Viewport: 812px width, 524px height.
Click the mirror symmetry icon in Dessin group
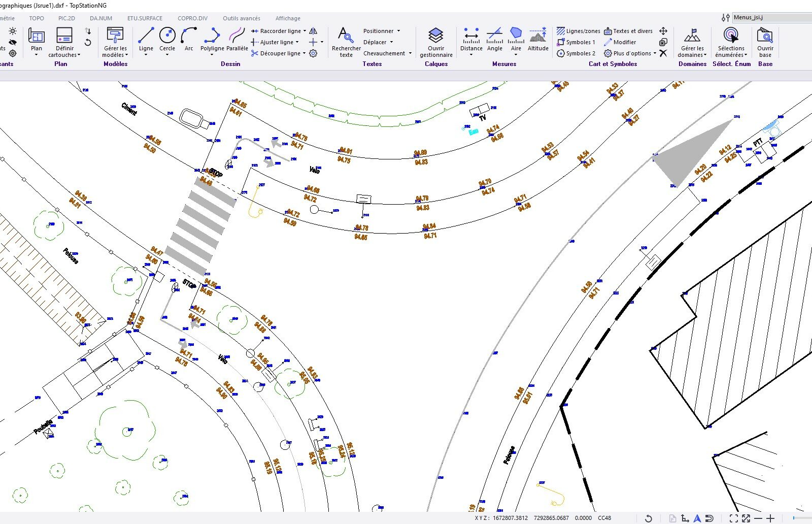point(313,31)
